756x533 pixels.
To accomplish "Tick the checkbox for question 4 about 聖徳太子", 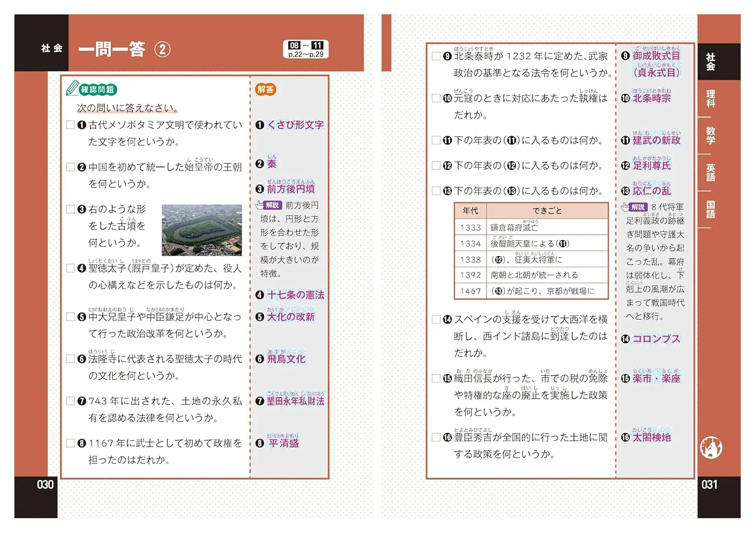I will point(71,268).
